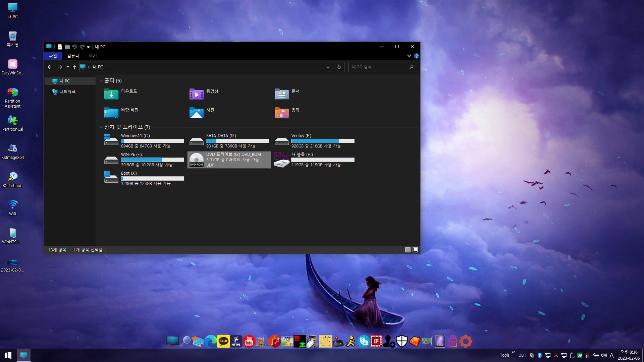Go up one level with up arrow
The height and width of the screenshot is (362, 644).
[x=74, y=67]
